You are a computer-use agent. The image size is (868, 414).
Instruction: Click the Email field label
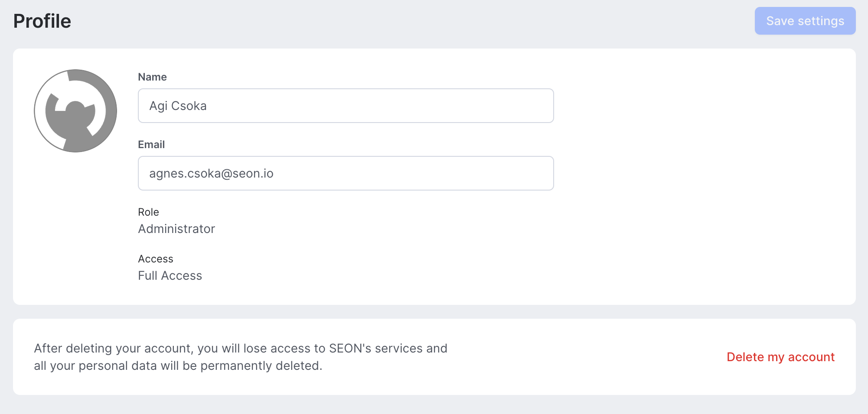click(x=151, y=145)
